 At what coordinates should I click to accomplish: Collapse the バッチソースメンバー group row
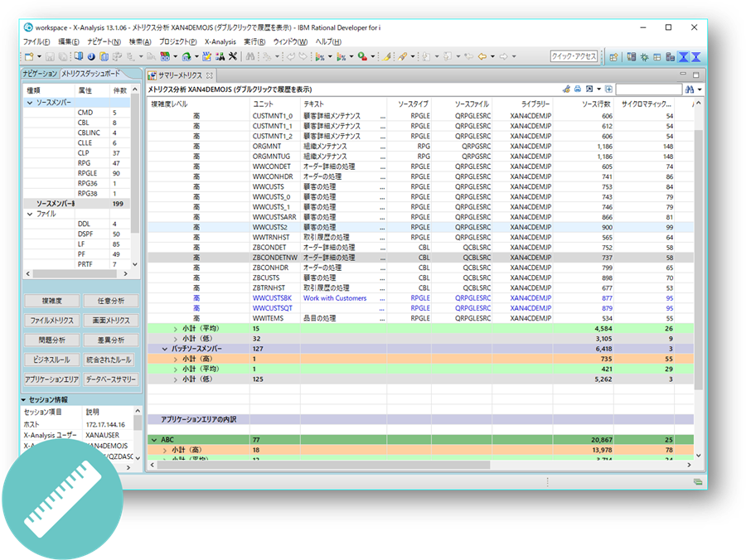click(x=165, y=349)
